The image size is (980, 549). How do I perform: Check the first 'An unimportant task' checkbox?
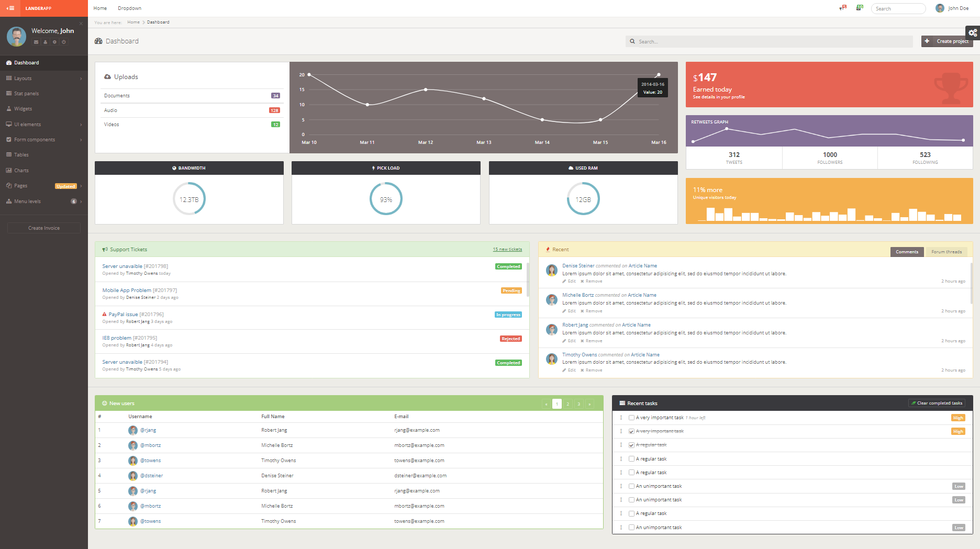coord(631,486)
